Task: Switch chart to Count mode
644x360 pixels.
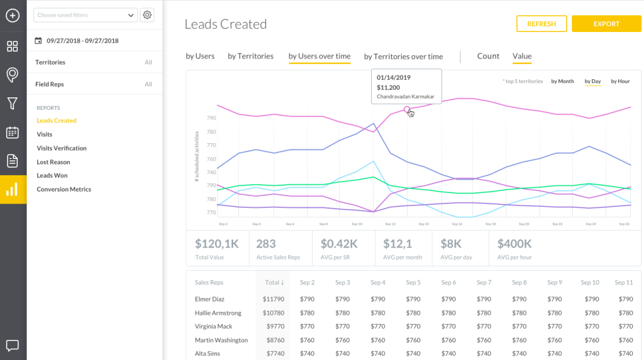Action: pos(488,56)
